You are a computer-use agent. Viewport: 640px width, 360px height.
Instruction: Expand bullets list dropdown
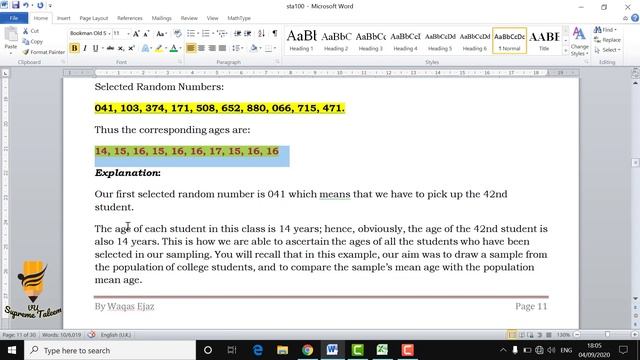198,34
